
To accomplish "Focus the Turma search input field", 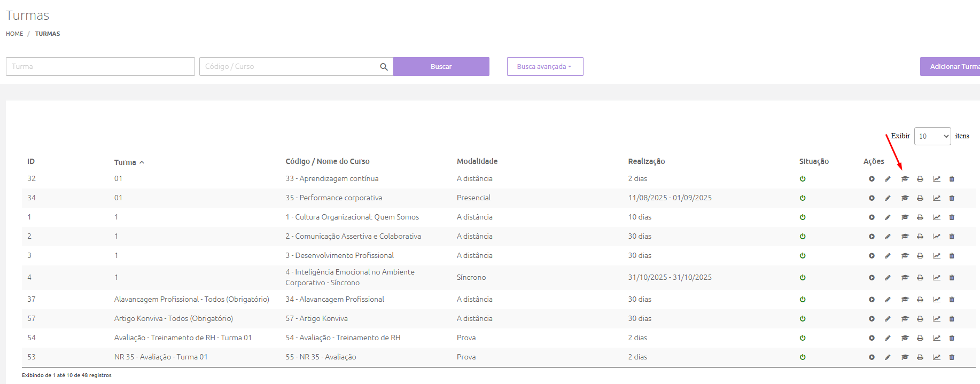I will click(x=100, y=67).
